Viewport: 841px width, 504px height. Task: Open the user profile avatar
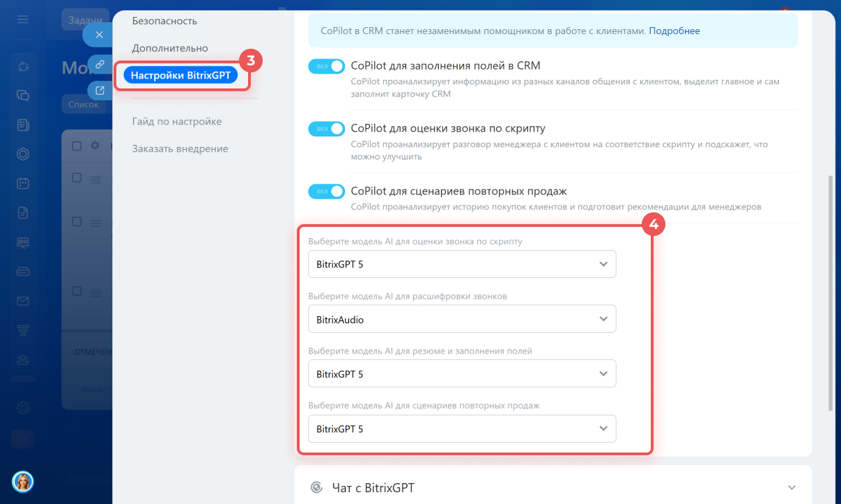pos(23,481)
